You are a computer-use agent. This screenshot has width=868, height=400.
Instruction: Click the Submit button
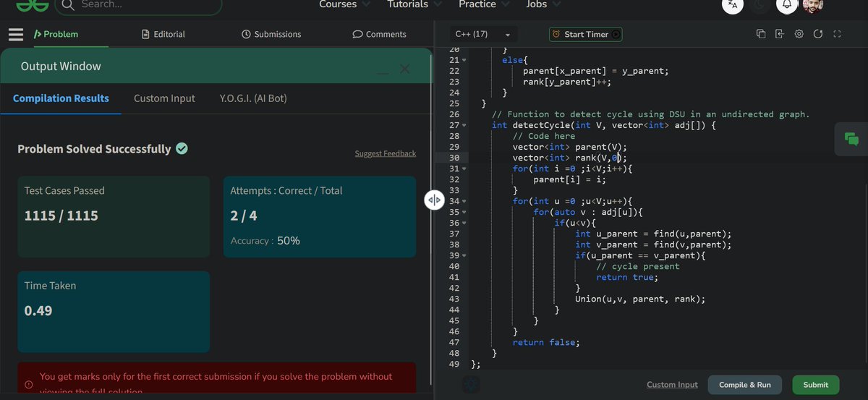pos(816,385)
